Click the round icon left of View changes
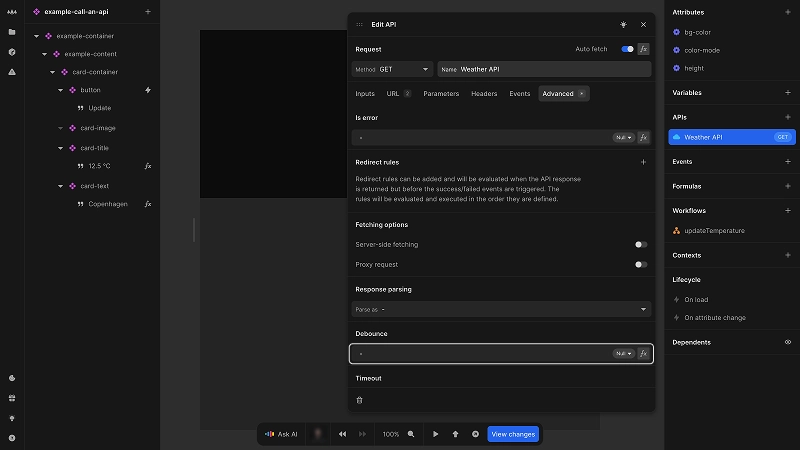This screenshot has width=800, height=450. click(x=475, y=434)
